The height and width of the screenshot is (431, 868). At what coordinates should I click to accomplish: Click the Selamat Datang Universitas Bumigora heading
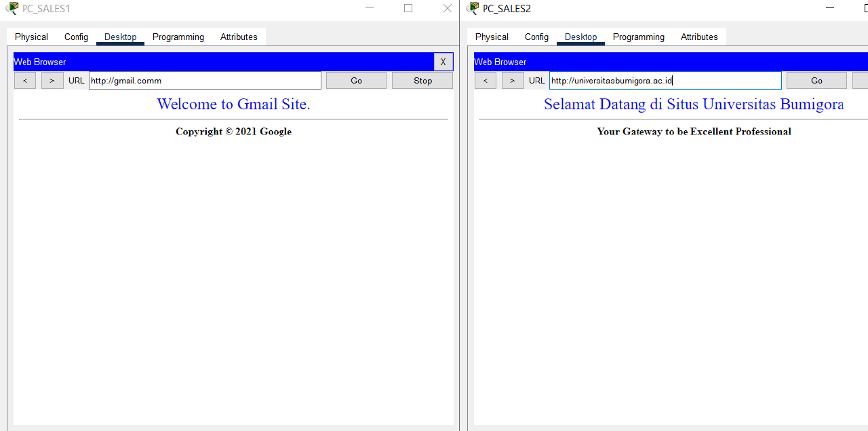[x=693, y=104]
